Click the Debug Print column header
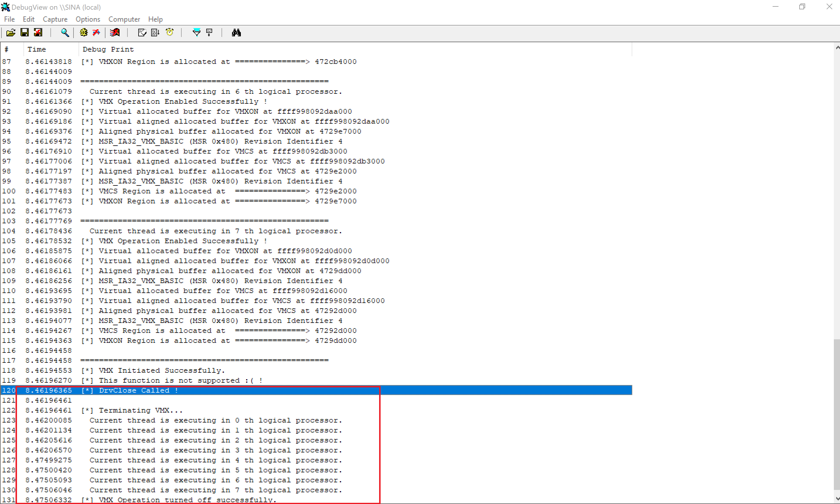 pyautogui.click(x=355, y=50)
